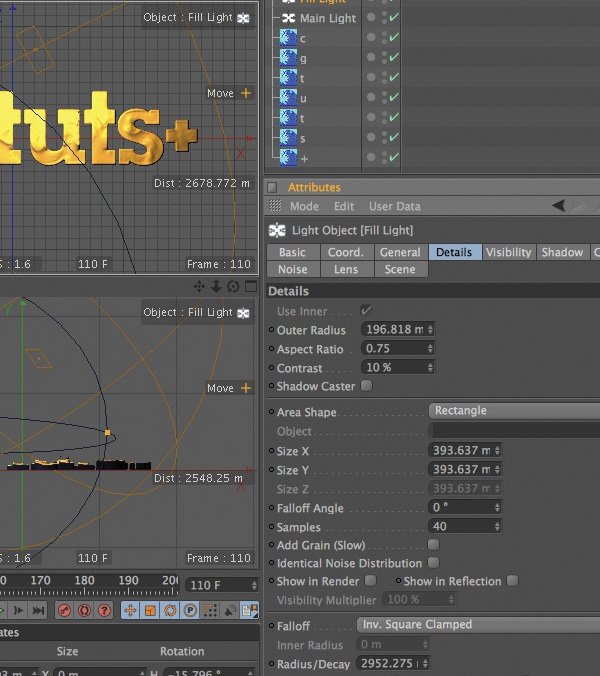The width and height of the screenshot is (600, 676).
Task: Toggle Parameter keyframe recording
Action: [x=190, y=610]
